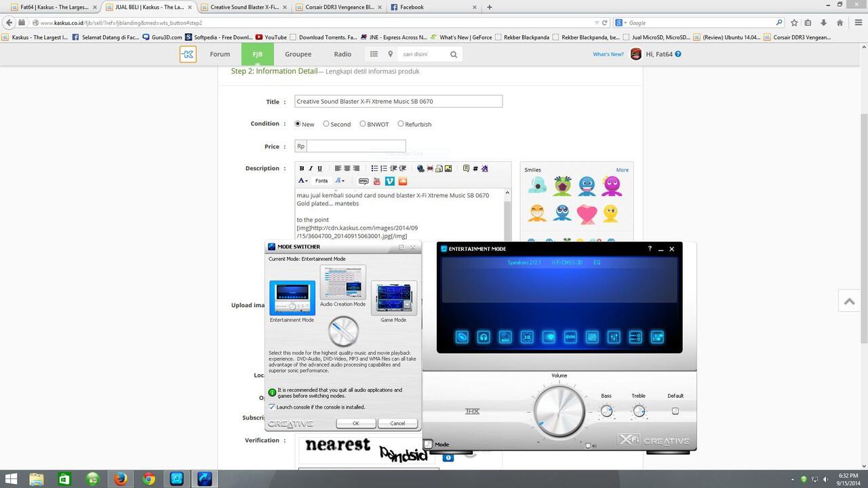Image resolution: width=868 pixels, height=488 pixels.
Task: Open X-Fi Crystalizer icon
Action: pos(549,337)
